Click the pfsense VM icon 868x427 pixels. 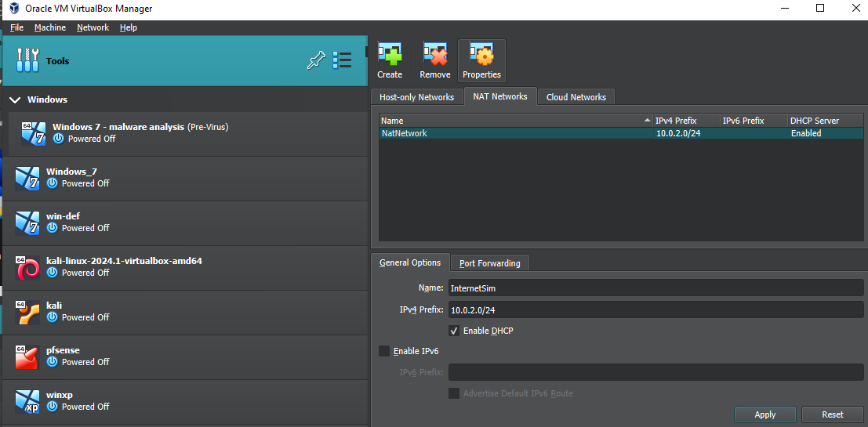coord(27,356)
